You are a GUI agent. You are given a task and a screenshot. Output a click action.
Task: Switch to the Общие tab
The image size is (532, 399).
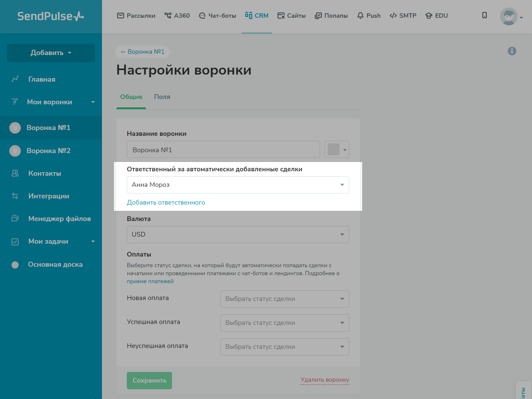click(x=131, y=97)
